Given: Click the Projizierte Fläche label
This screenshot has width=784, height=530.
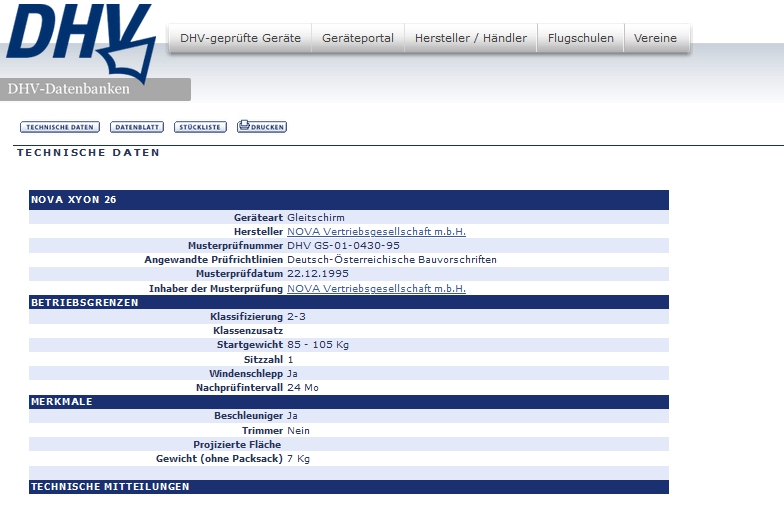Looking at the screenshot, I should pyautogui.click(x=238, y=444).
